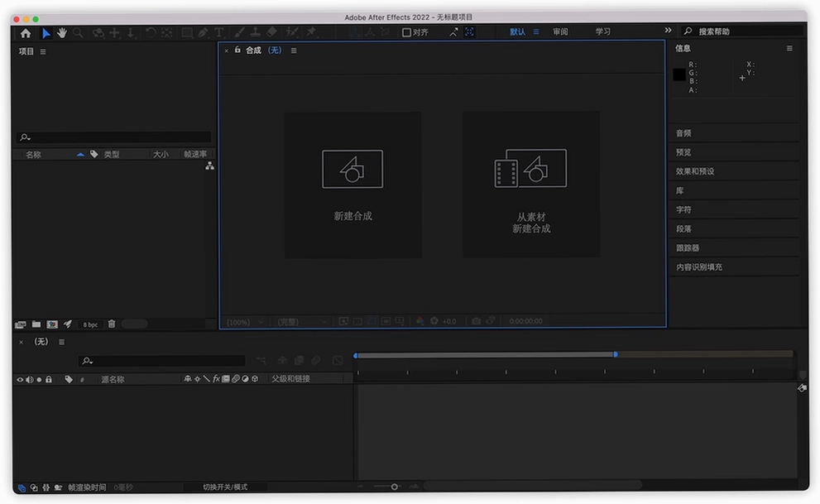This screenshot has width=820, height=504.
Task: Open the 默认 workspace menu icon
Action: pyautogui.click(x=536, y=32)
